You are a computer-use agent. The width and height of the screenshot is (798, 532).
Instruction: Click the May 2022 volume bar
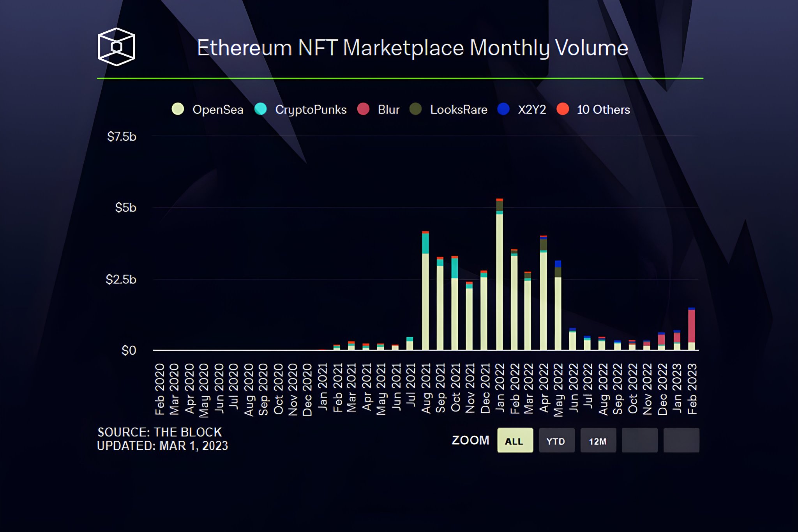pyautogui.click(x=558, y=312)
